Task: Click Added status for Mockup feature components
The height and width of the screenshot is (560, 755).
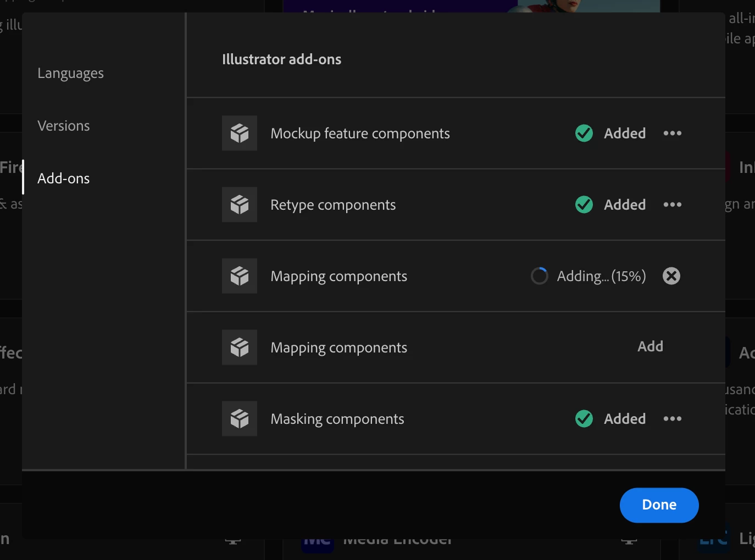Action: click(x=625, y=133)
